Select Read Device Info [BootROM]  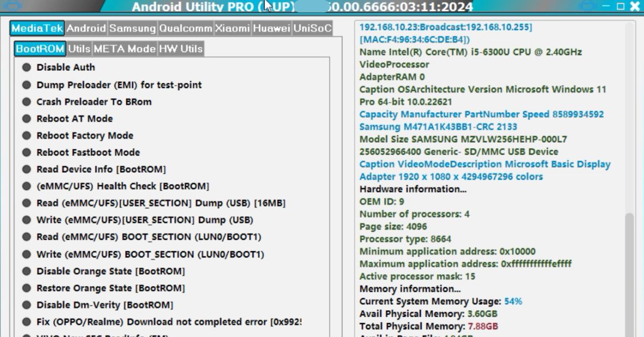[x=94, y=170]
